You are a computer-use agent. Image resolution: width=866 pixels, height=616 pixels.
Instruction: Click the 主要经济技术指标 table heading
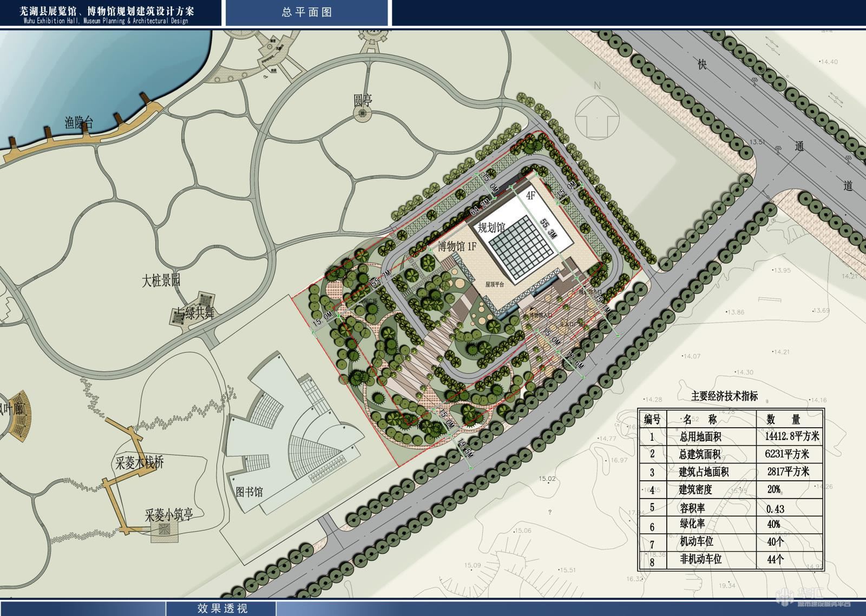pos(724,396)
